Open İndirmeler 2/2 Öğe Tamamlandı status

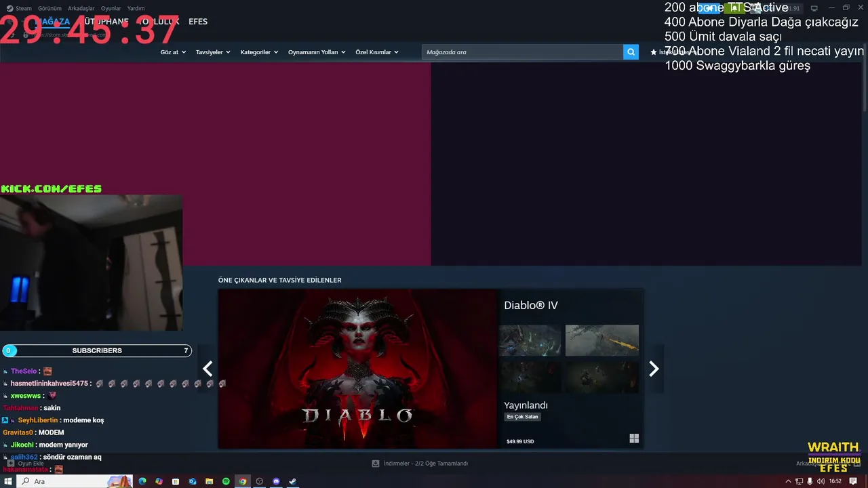click(x=425, y=464)
